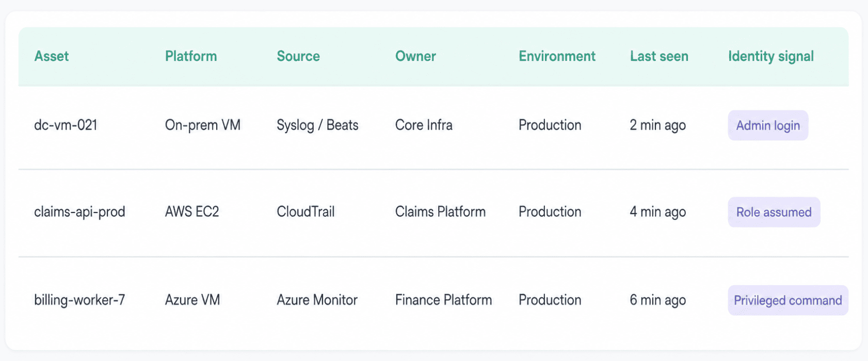The height and width of the screenshot is (361, 868).
Task: Click the 2 min ago timestamp
Action: (657, 125)
